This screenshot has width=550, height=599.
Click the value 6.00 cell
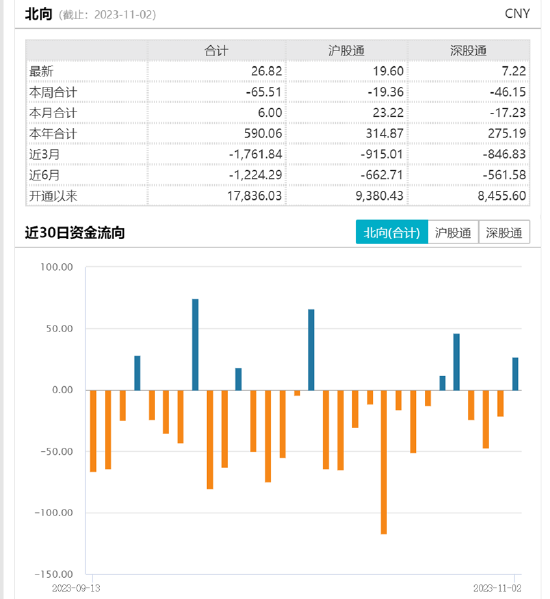point(270,113)
